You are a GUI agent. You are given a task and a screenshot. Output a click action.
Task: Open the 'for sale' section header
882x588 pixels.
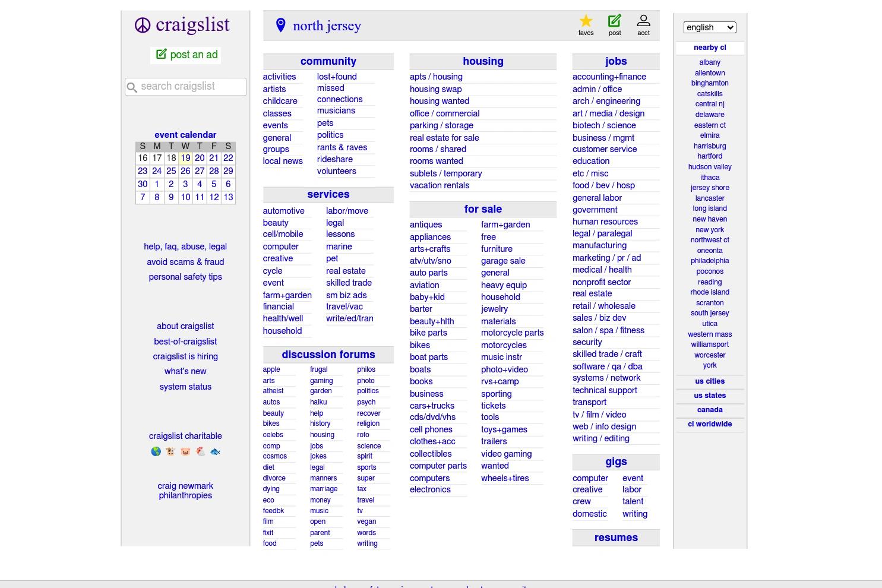tap(483, 209)
